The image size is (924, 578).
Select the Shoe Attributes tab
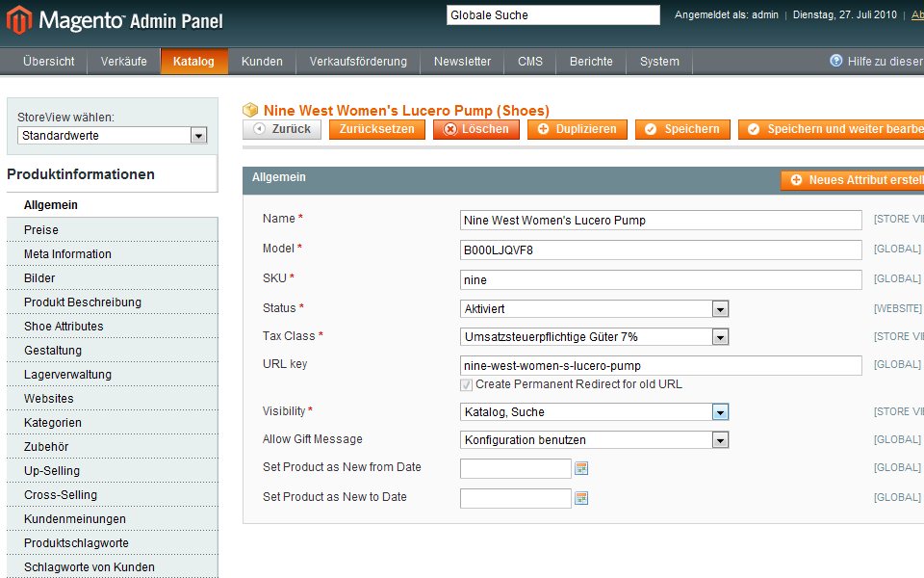click(112, 327)
